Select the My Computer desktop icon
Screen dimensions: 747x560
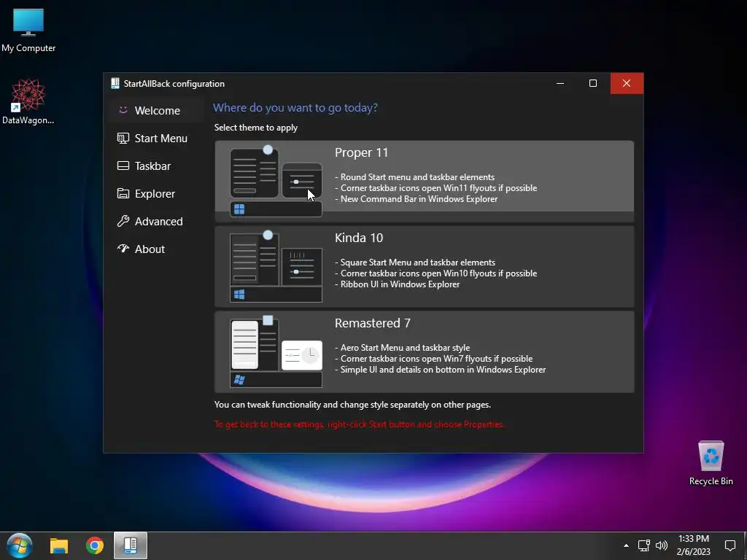(x=28, y=31)
